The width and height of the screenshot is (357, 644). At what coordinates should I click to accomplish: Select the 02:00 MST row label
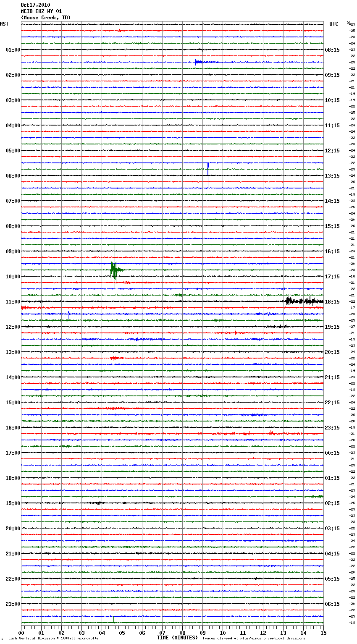pyautogui.click(x=13, y=75)
